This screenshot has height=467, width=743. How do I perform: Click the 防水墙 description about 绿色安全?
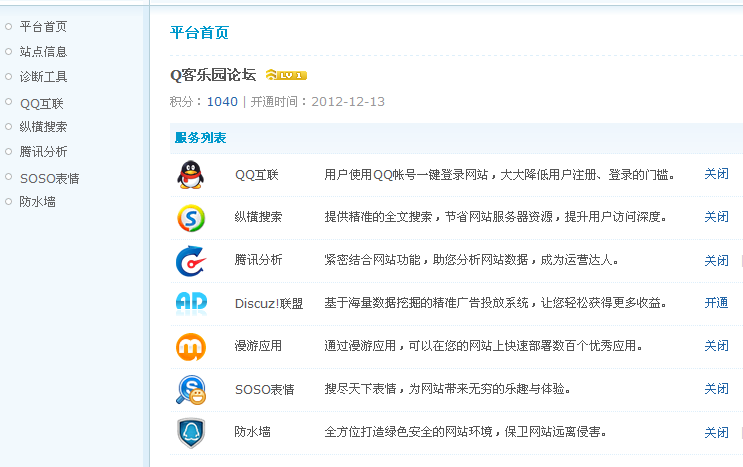click(x=465, y=431)
